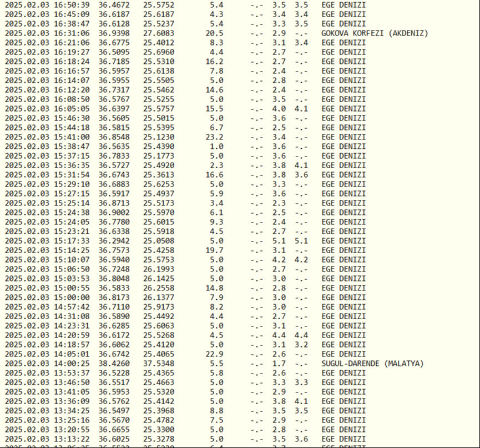Viewport: 480px width, 448px height.
Task: Click latitude value 36.9398
Action: (114, 33)
